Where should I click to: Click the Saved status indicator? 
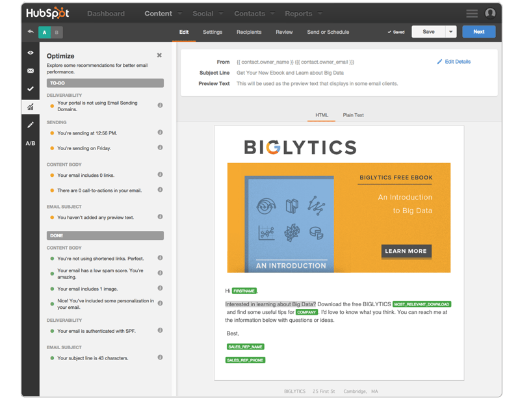click(396, 32)
